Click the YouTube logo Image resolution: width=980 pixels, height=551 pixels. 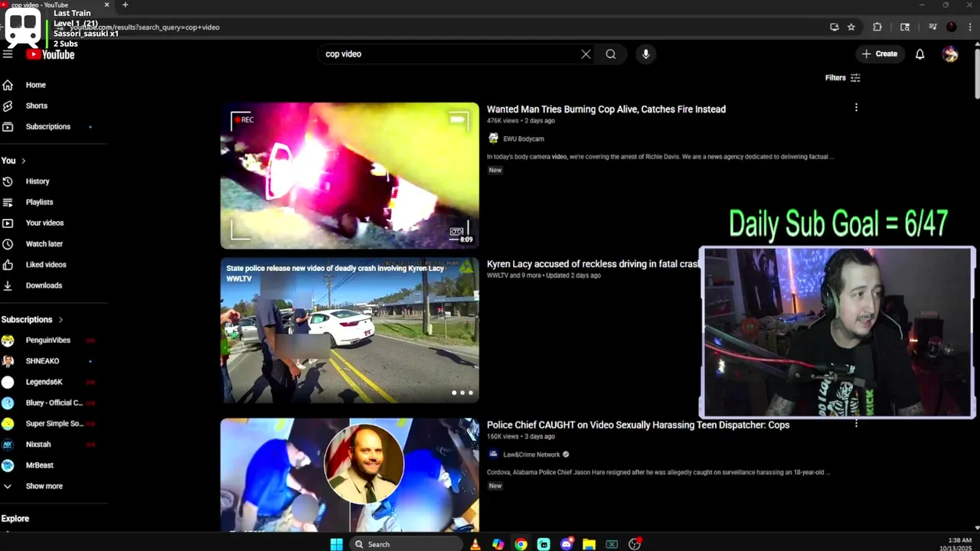coord(51,54)
